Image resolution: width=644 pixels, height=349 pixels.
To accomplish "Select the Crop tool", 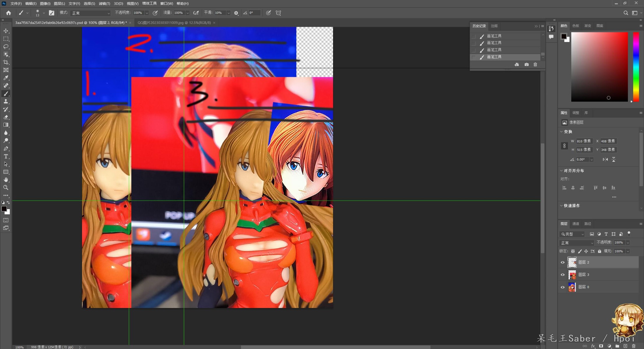I will [6, 62].
